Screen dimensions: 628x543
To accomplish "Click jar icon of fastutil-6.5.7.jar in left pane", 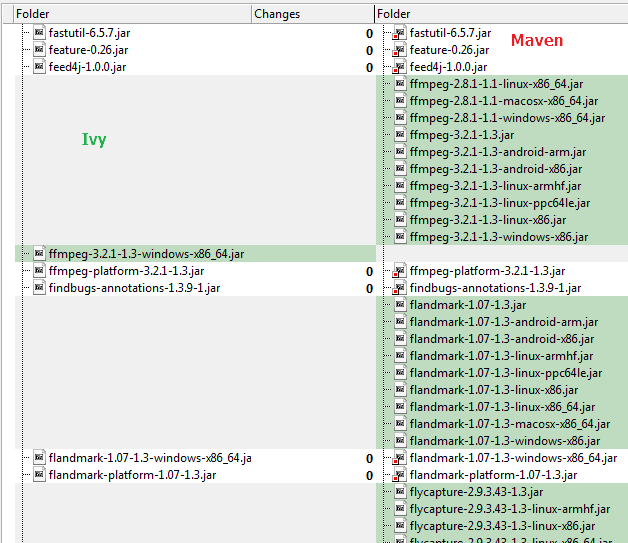I will point(39,32).
